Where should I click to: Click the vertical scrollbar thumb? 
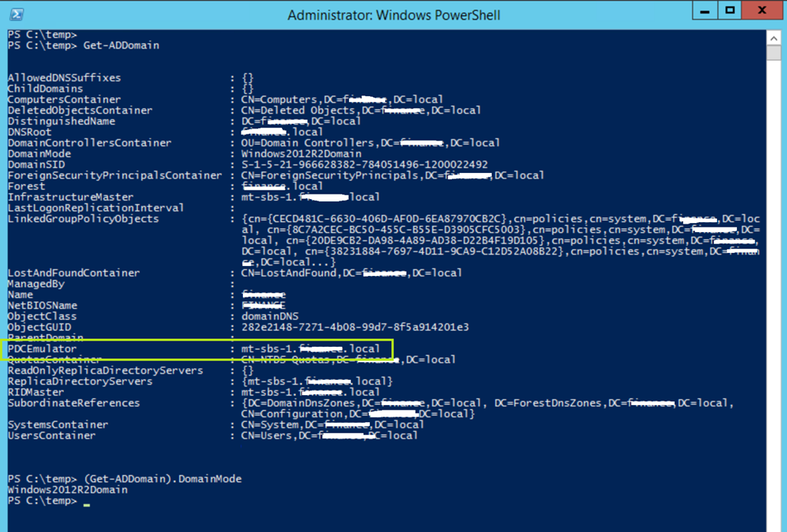(x=775, y=52)
